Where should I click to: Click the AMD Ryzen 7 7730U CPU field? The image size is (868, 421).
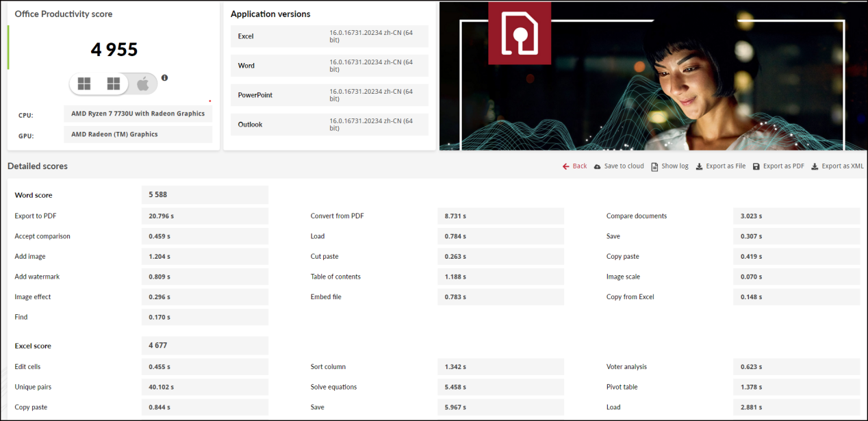138,114
